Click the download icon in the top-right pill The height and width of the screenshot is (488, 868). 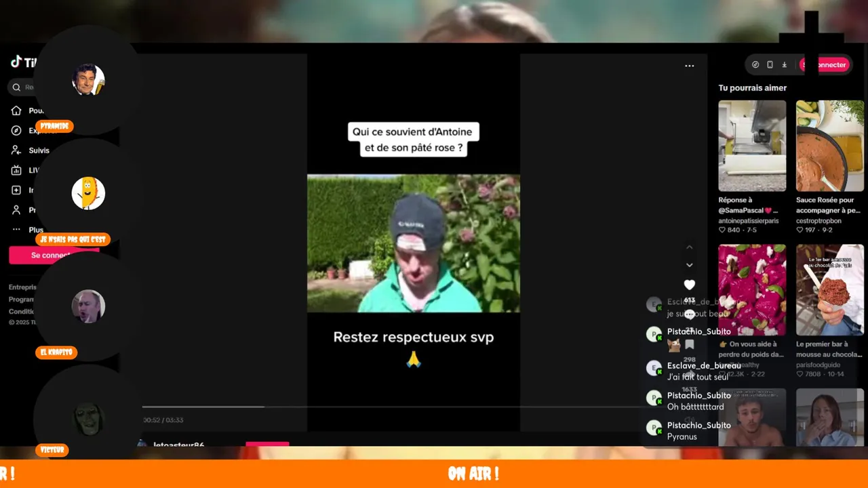coord(785,64)
